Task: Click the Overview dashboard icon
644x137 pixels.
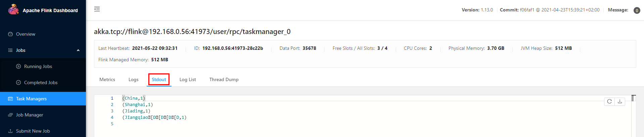Action: [10, 34]
